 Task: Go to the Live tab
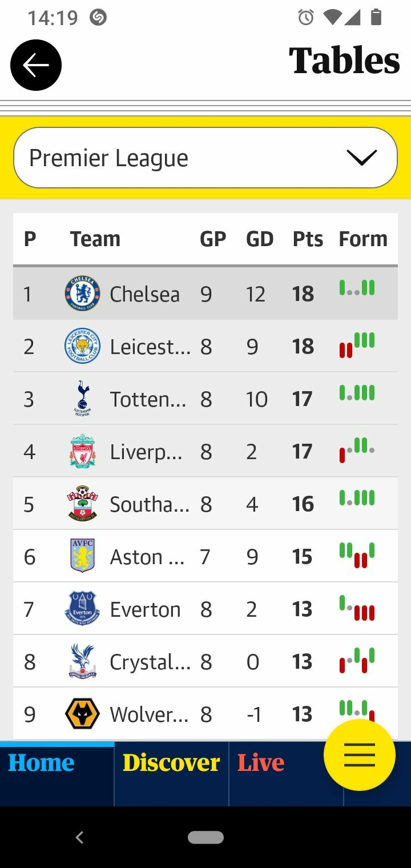(261, 763)
